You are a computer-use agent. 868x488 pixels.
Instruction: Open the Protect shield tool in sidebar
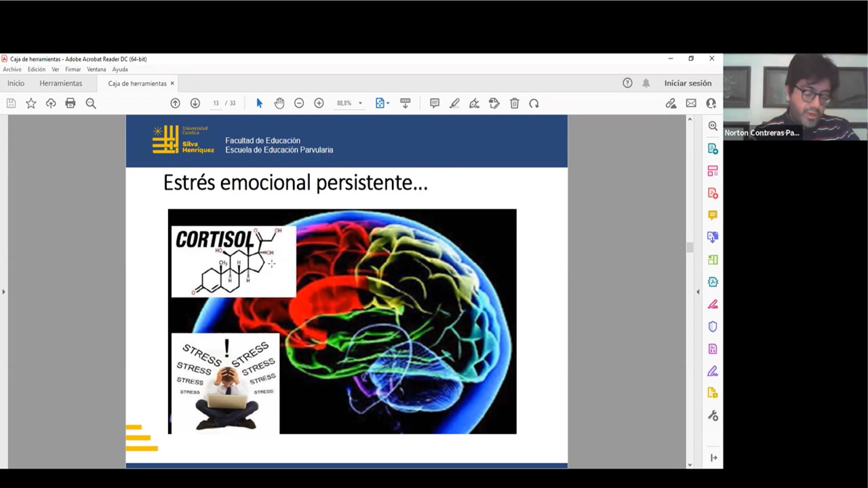(x=713, y=327)
